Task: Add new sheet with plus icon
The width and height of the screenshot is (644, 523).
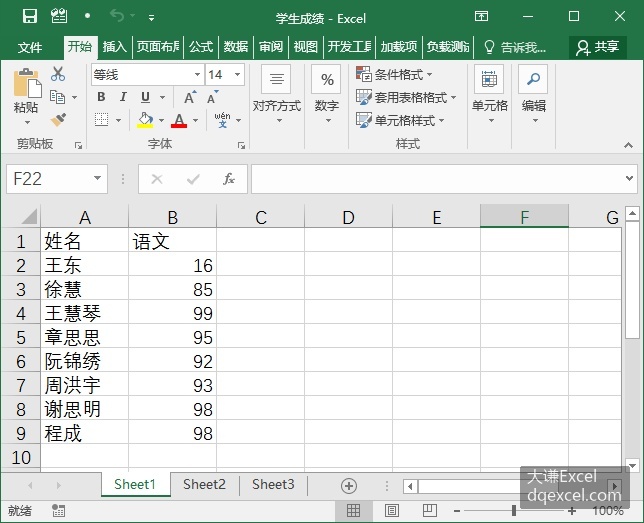Action: tap(348, 486)
